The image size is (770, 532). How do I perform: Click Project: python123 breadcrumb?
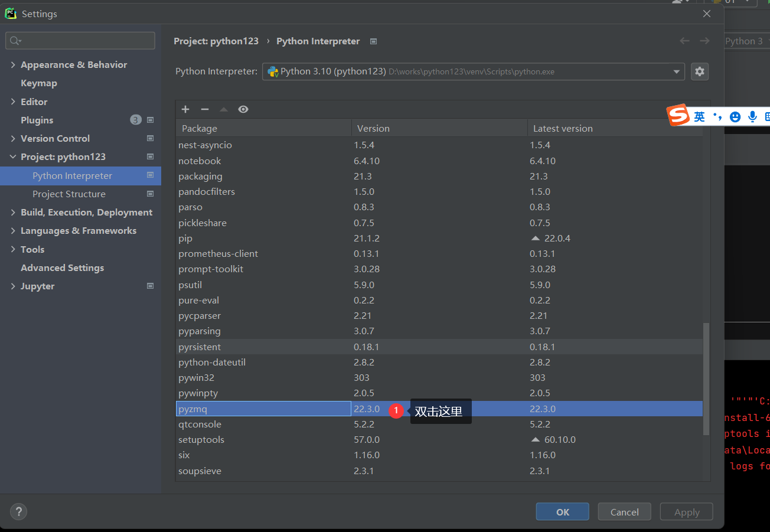click(216, 41)
